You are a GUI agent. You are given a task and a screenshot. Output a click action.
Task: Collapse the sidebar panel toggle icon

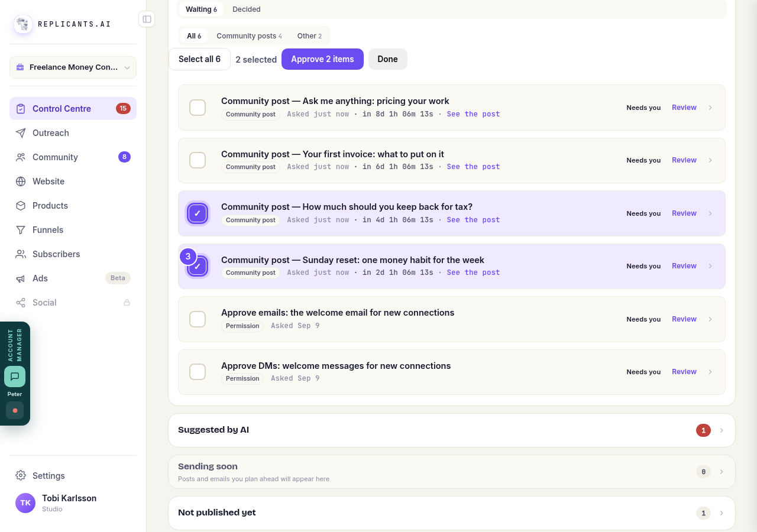click(147, 19)
